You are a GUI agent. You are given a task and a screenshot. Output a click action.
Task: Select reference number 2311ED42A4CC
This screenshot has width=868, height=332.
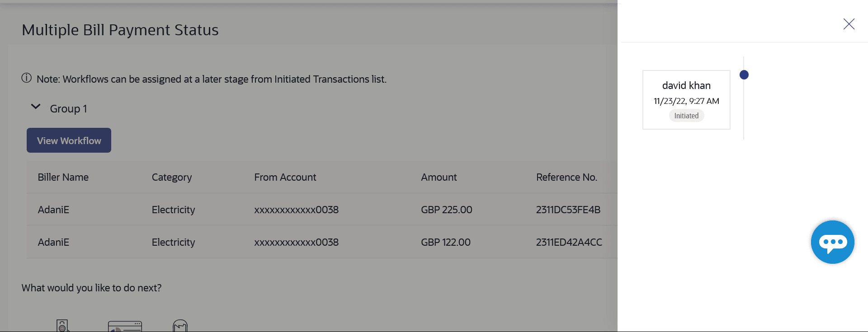pyautogui.click(x=569, y=242)
